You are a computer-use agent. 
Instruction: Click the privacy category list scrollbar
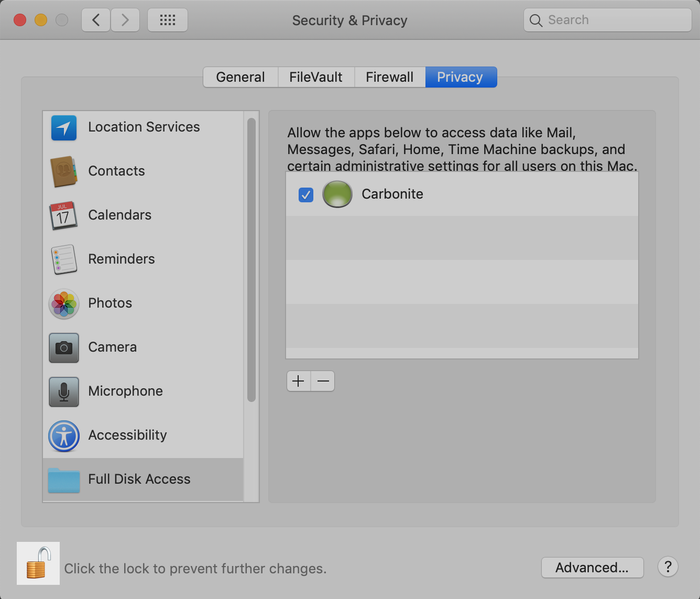tap(251, 260)
